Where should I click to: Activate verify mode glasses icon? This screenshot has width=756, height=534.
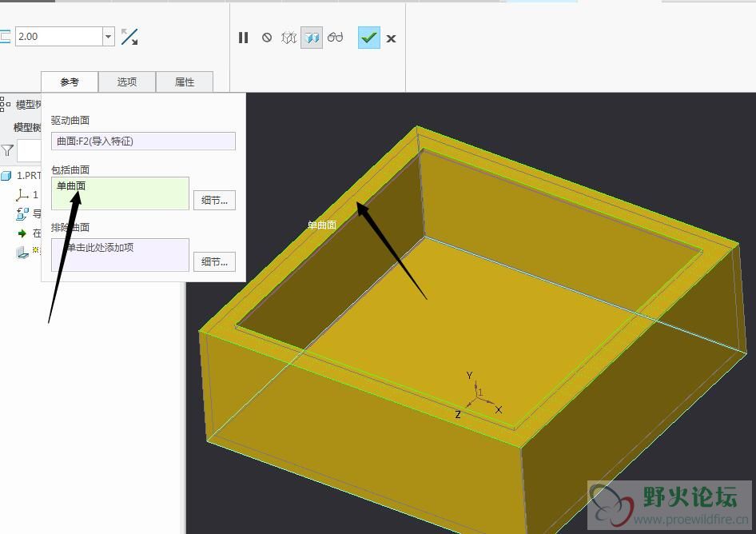(x=335, y=37)
